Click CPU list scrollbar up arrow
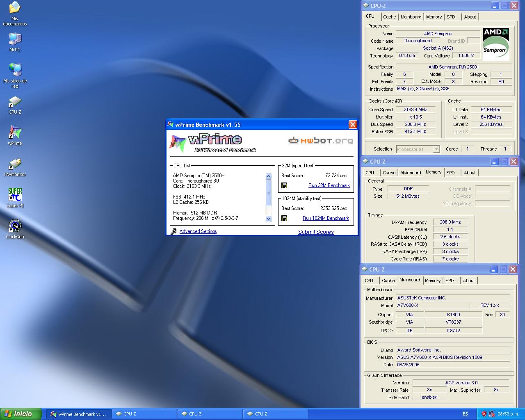 [269, 176]
